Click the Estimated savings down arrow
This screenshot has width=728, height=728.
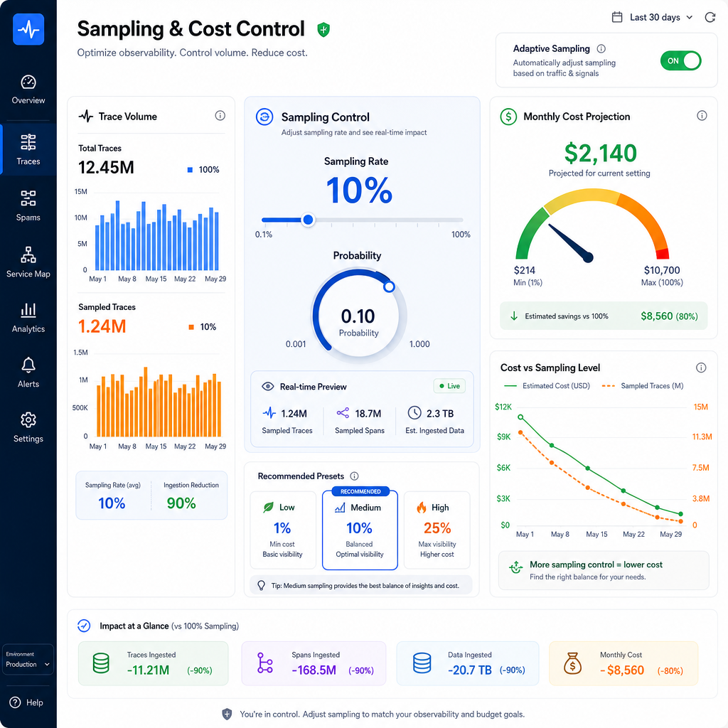[514, 316]
